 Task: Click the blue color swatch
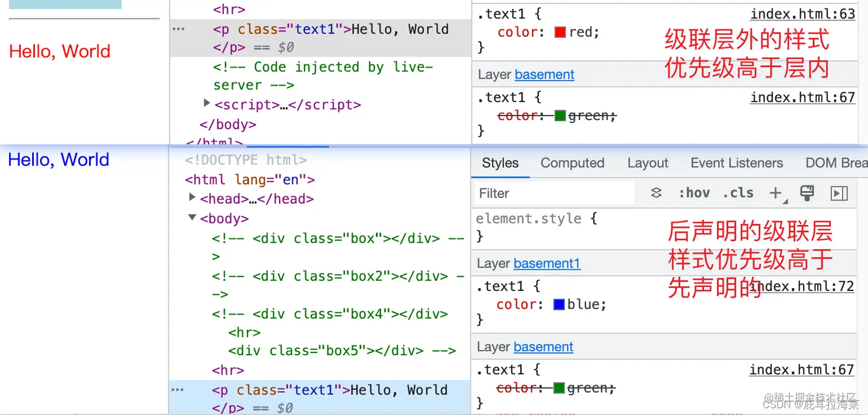[559, 304]
